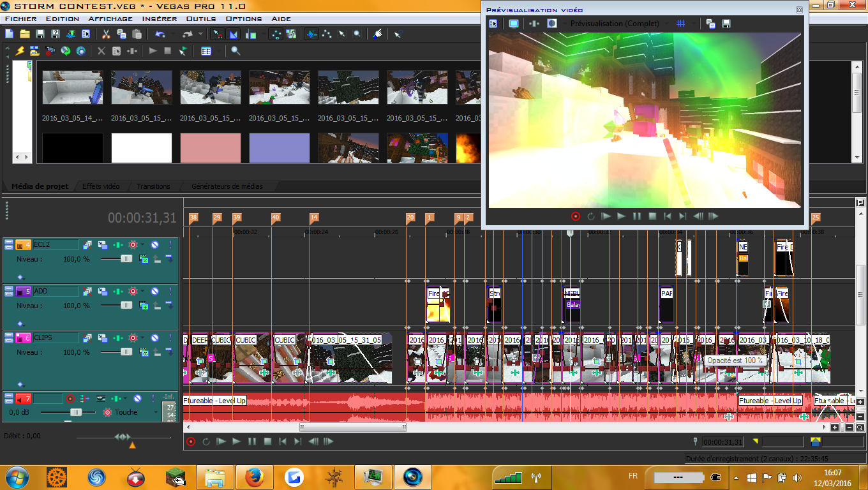868x490 pixels.
Task: Open video preview project properties icon
Action: 493,24
